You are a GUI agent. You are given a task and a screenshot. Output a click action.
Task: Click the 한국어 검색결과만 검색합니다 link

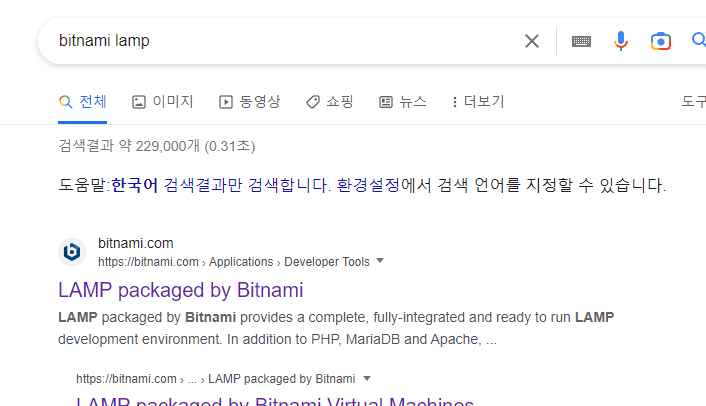tap(221, 185)
